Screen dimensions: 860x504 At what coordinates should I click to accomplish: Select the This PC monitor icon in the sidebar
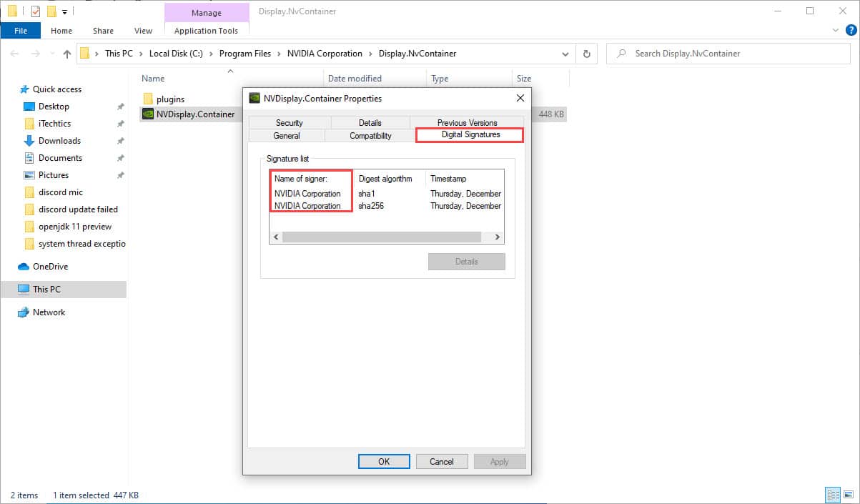[24, 290]
